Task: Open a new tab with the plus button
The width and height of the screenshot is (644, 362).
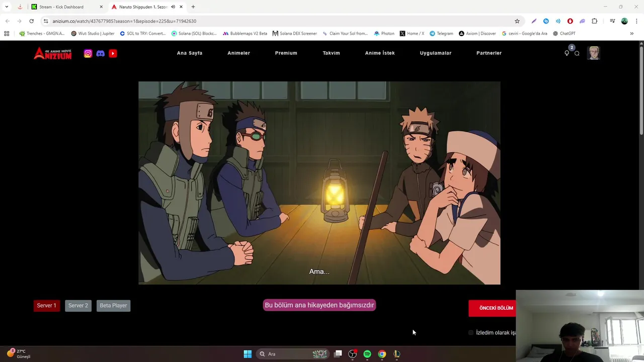Action: pyautogui.click(x=193, y=7)
